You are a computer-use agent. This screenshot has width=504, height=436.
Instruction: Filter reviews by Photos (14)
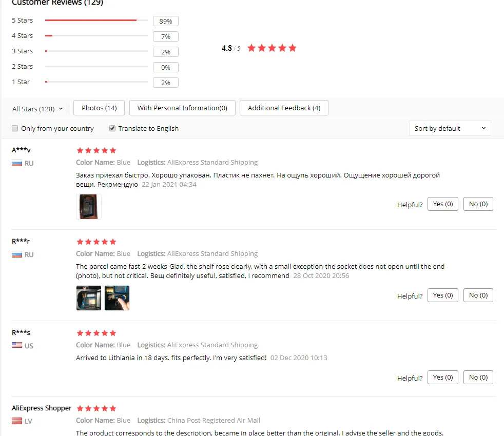[99, 108]
